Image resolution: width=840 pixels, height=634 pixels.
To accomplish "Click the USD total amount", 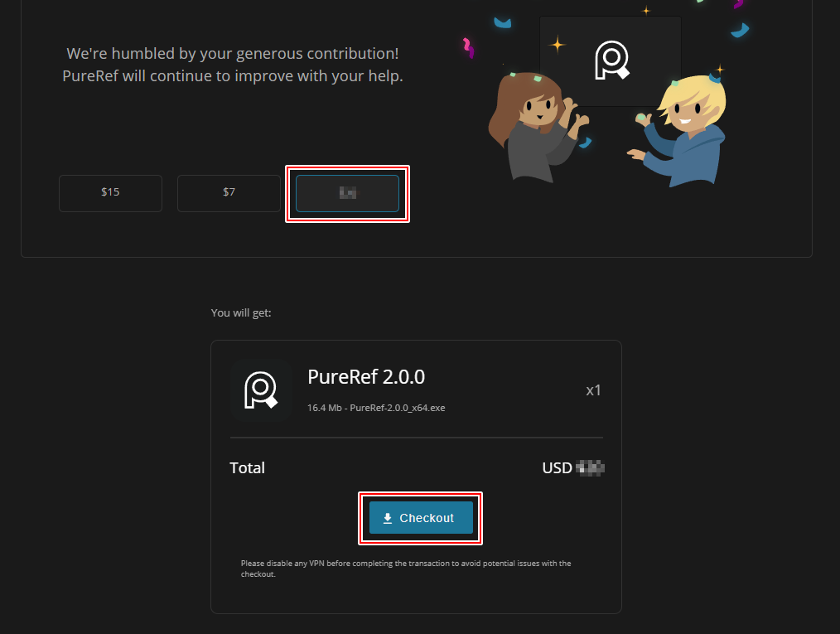I will coord(572,468).
